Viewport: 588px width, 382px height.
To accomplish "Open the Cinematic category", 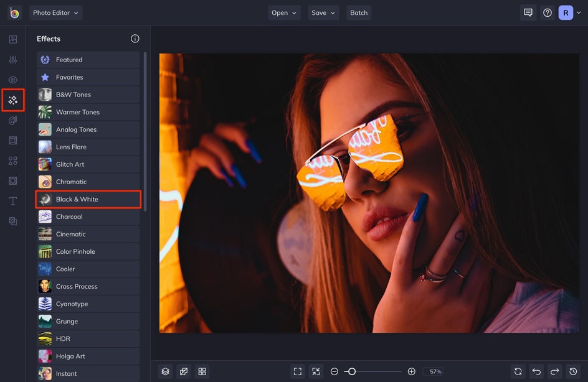I will point(88,234).
